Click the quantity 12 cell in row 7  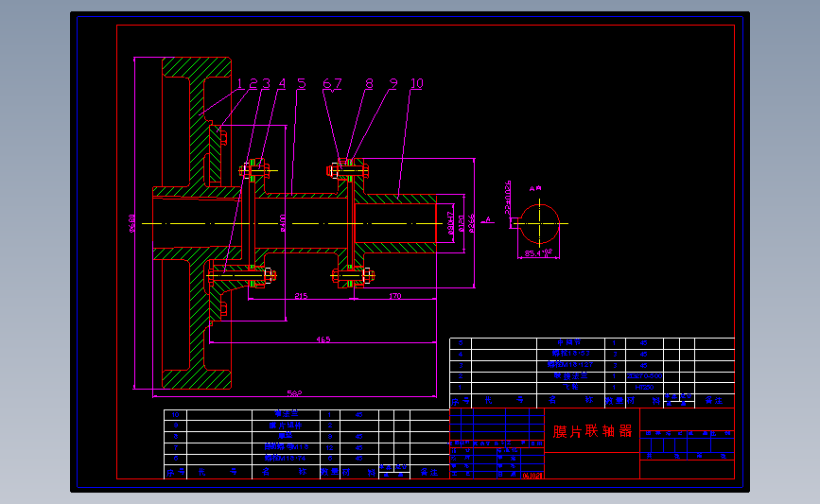coord(329,447)
